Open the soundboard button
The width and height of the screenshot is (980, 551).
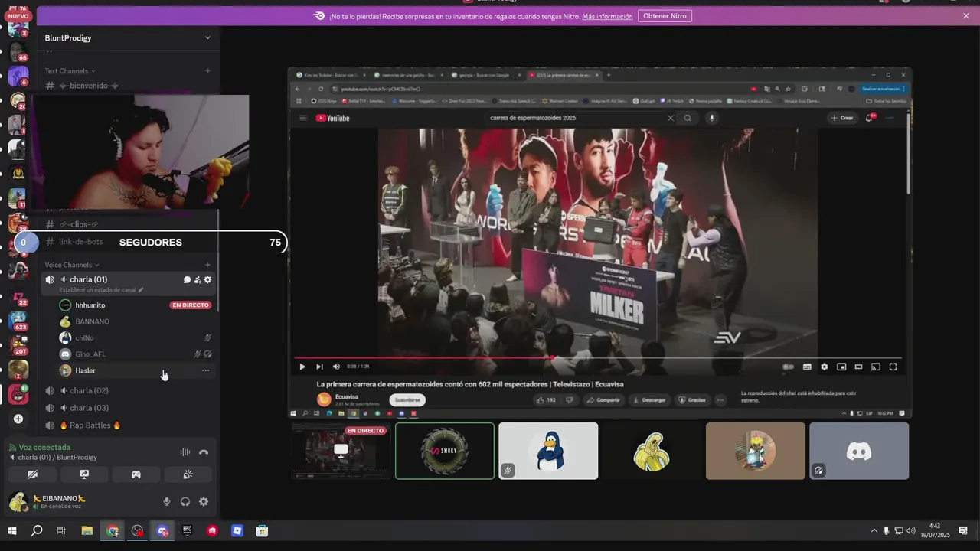point(188,474)
